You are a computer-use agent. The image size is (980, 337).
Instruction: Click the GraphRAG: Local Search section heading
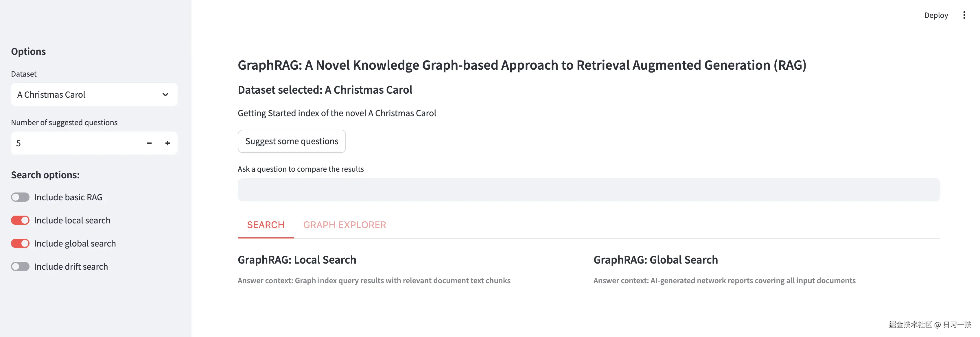coord(297,260)
